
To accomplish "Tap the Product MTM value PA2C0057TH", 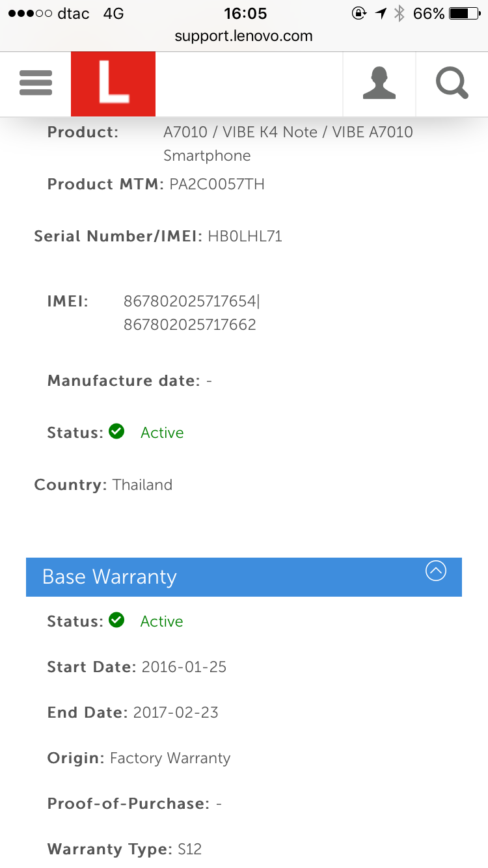I will coord(217,184).
